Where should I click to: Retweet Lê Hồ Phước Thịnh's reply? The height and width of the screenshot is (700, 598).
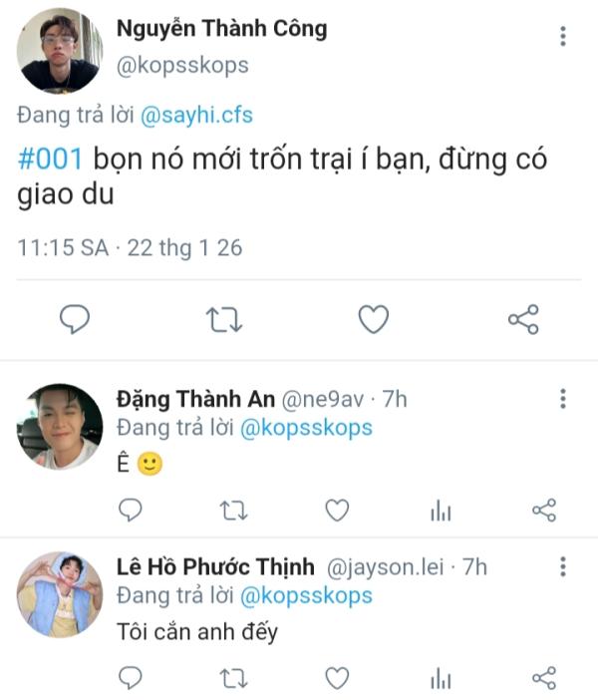click(233, 679)
